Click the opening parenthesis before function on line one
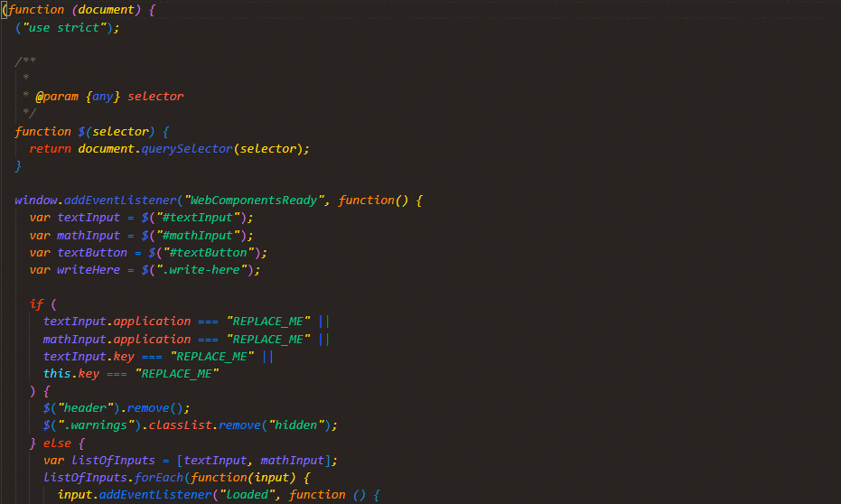Viewport: 841px width, 504px height. tap(5, 10)
